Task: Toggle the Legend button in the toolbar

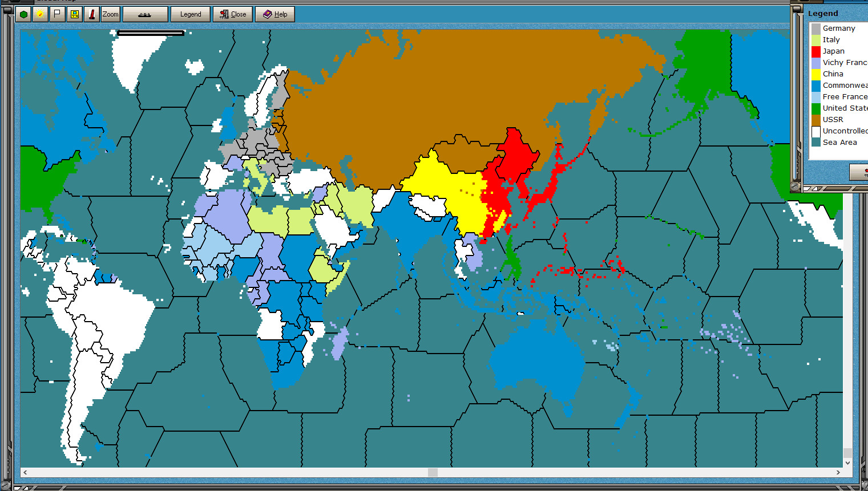Action: tap(191, 14)
